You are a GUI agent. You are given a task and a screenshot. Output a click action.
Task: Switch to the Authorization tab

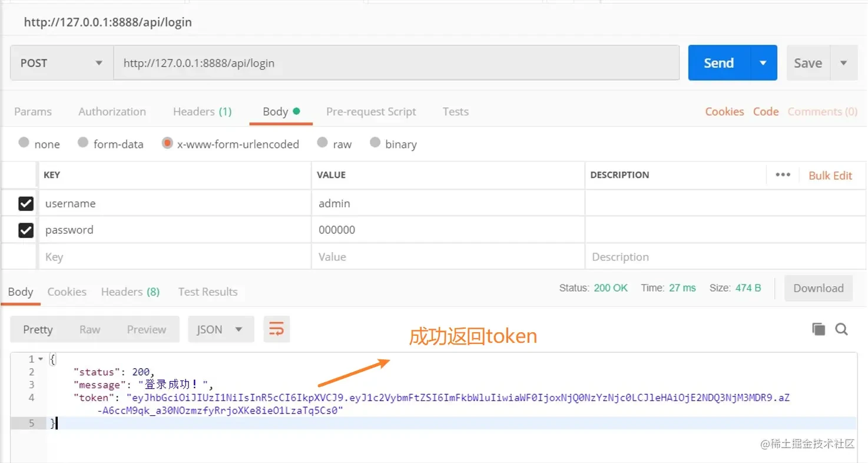point(112,111)
